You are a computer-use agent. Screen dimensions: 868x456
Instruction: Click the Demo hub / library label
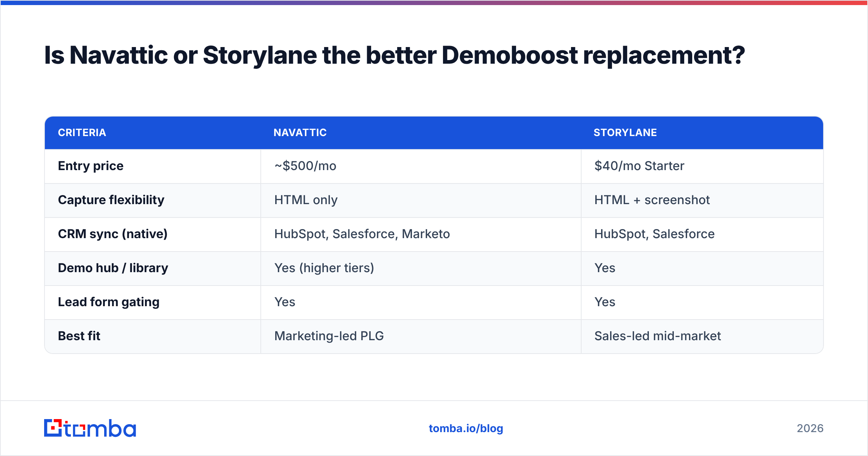click(x=113, y=268)
